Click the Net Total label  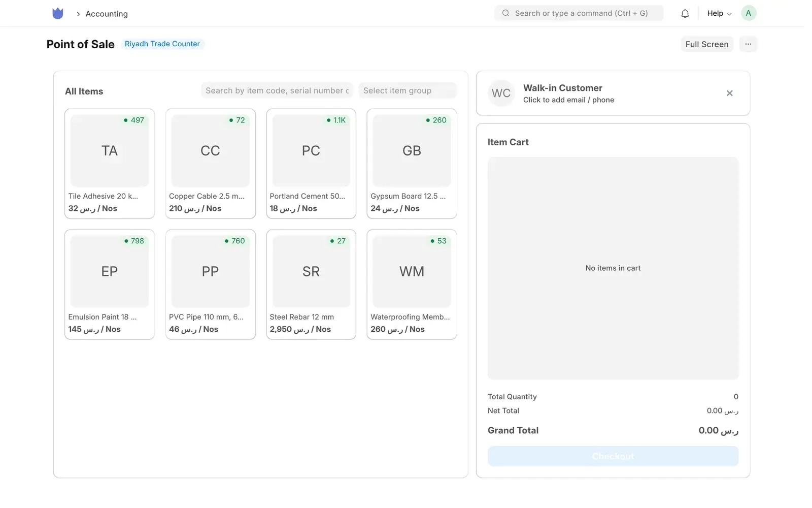pos(503,410)
